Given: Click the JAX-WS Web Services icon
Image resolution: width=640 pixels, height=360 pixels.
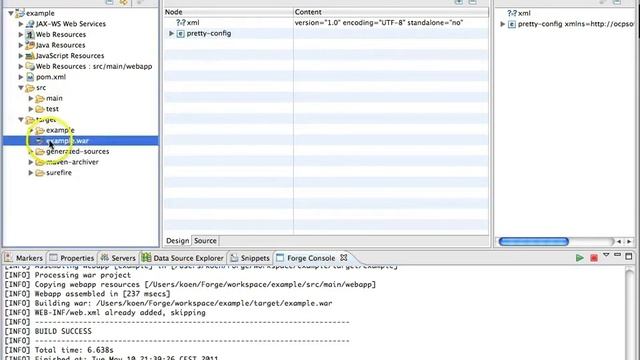Looking at the screenshot, I should pos(29,24).
